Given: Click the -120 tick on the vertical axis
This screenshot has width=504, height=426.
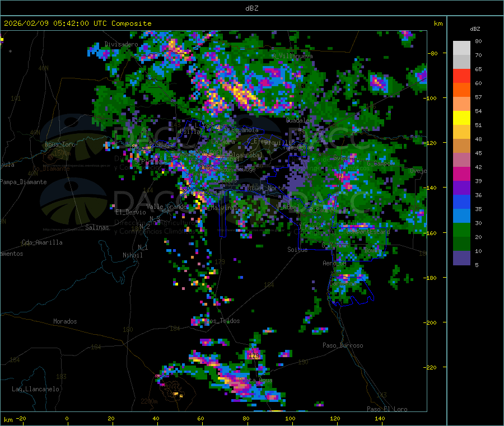Looking at the screenshot, I should coord(431,143).
